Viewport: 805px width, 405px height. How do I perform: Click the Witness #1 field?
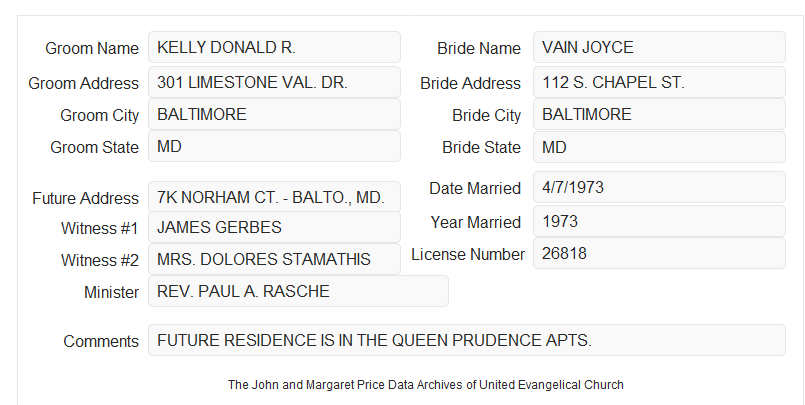274,227
